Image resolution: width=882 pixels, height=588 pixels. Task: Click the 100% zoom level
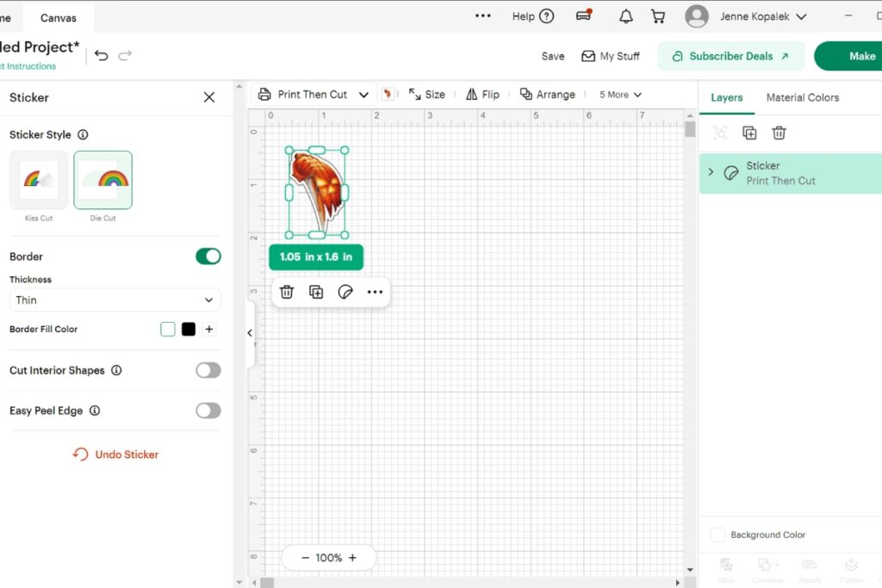328,558
